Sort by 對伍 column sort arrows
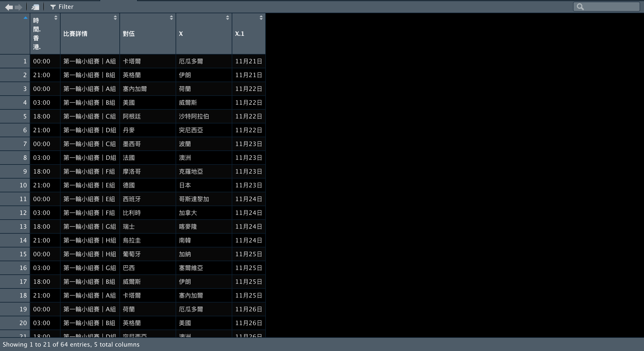The width and height of the screenshot is (644, 351). (x=171, y=18)
